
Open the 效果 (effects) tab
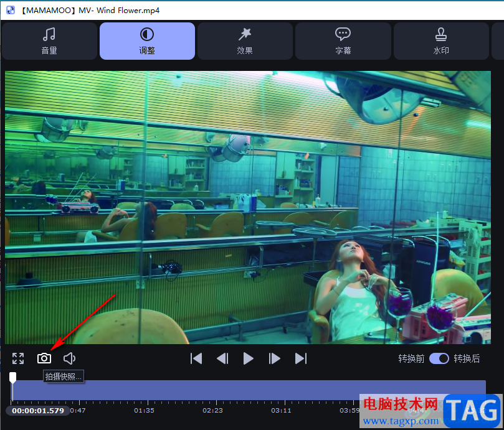(245, 41)
